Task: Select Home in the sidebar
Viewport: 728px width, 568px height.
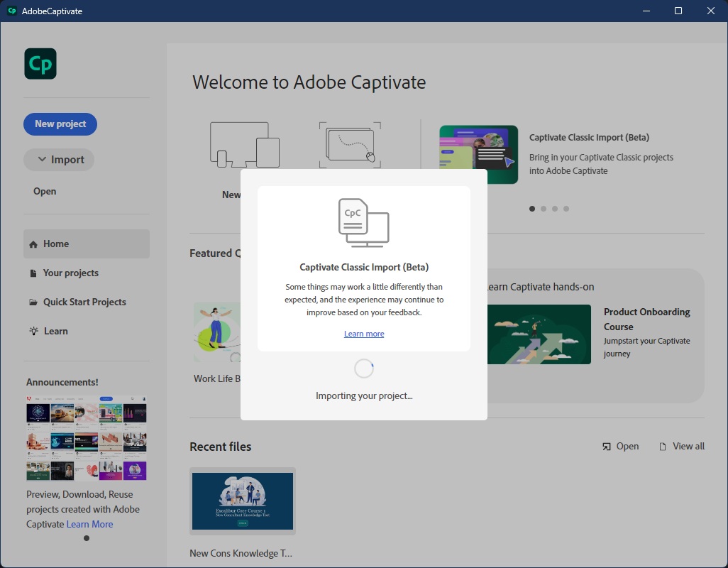Action: [x=87, y=244]
